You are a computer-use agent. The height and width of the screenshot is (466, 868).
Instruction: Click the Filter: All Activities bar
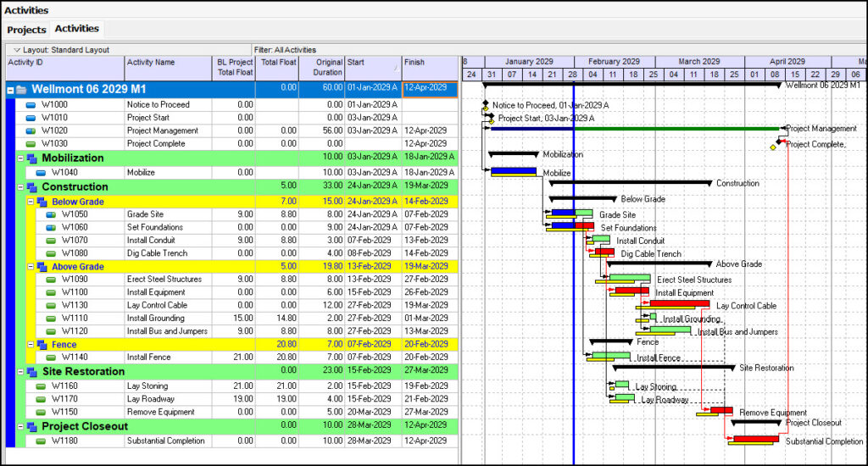coord(285,50)
